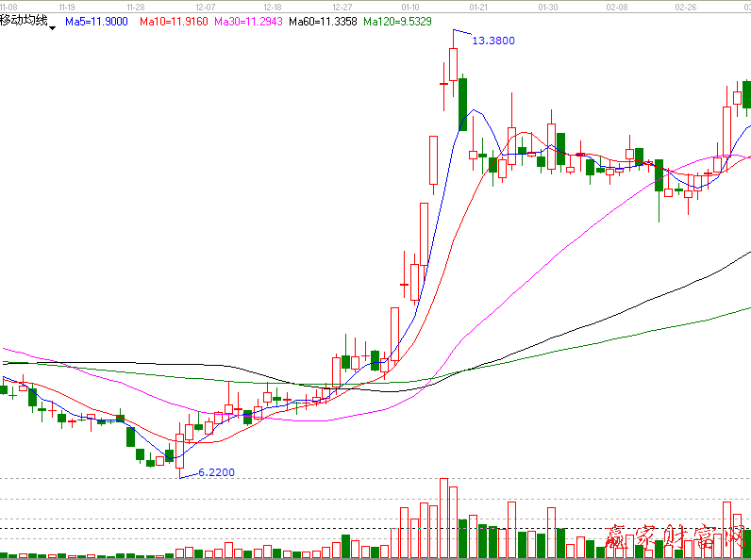Click the highest candlestick below 13.3800
The width and height of the screenshot is (751, 560).
tap(454, 64)
